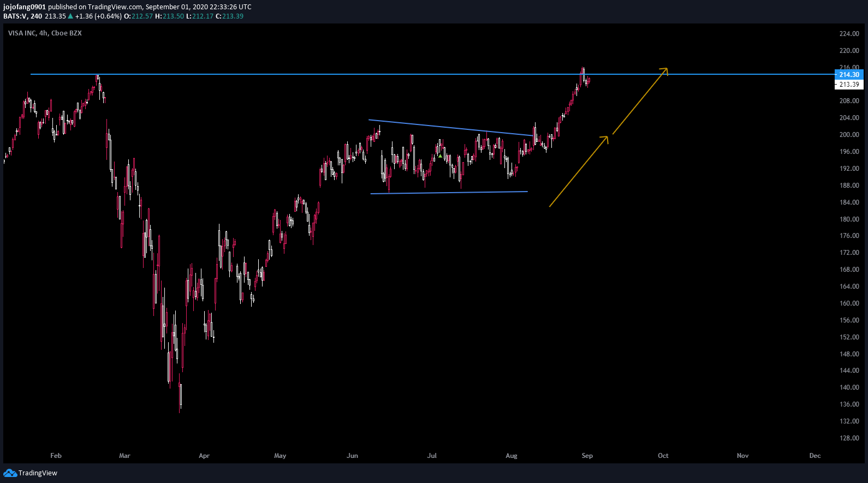Click the Sep label on time axis
This screenshot has width=868, height=483.
587,456
